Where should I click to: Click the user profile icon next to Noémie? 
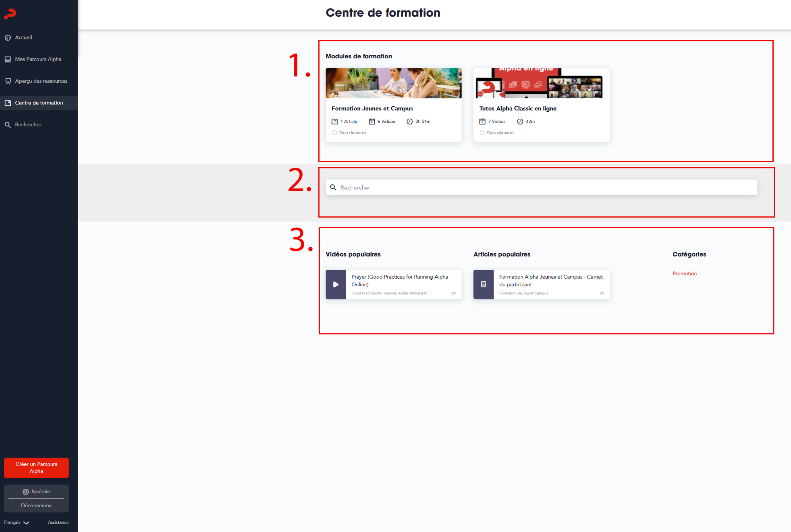pos(26,492)
